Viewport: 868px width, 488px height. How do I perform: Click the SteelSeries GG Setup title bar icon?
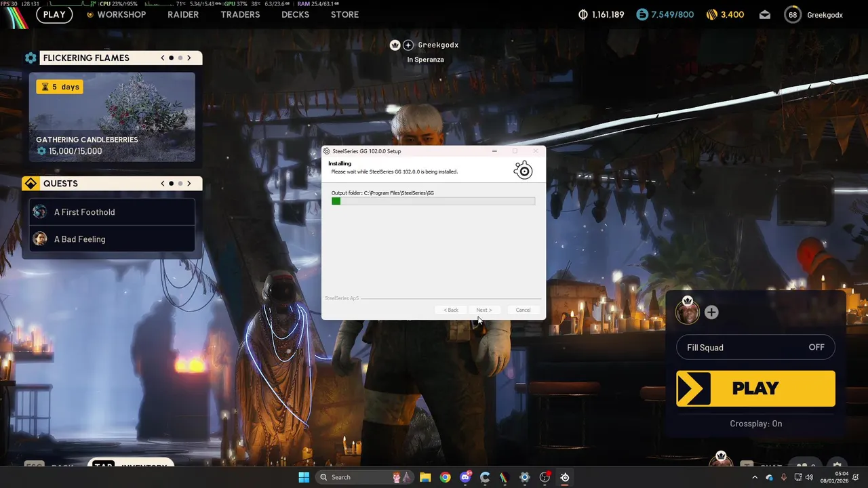pyautogui.click(x=327, y=151)
